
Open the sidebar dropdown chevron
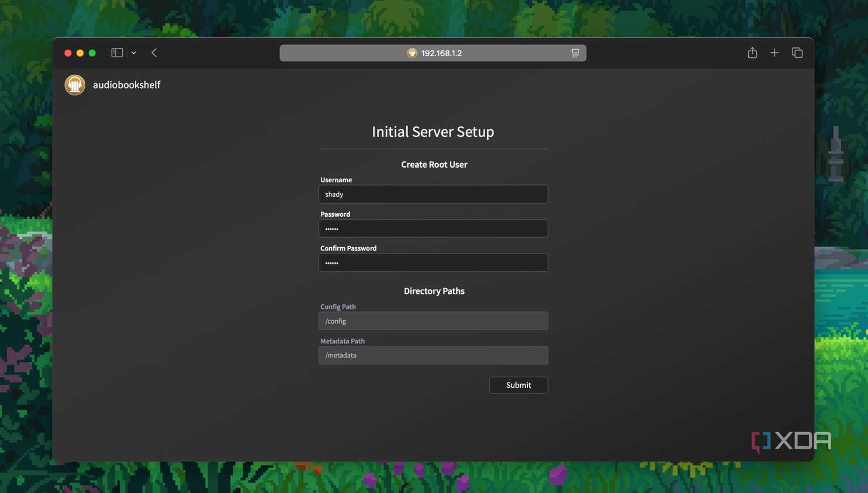pos(134,53)
